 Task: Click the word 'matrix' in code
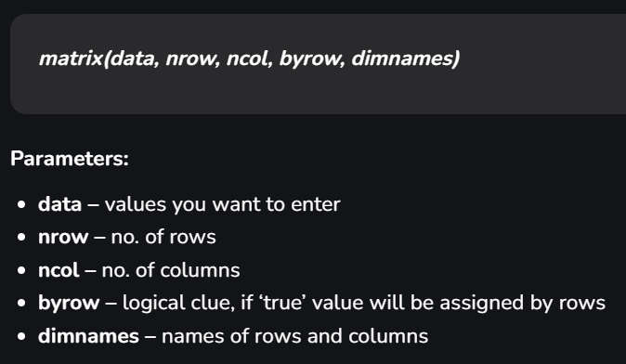(71, 59)
